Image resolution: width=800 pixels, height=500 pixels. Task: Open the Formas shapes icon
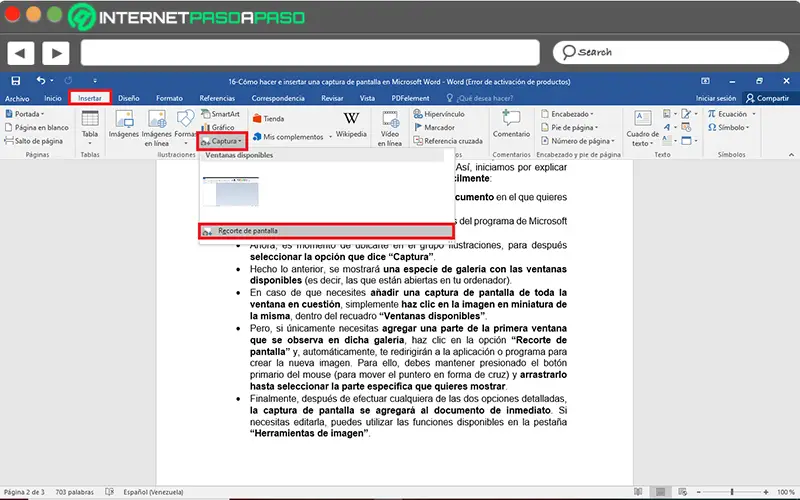[x=185, y=124]
